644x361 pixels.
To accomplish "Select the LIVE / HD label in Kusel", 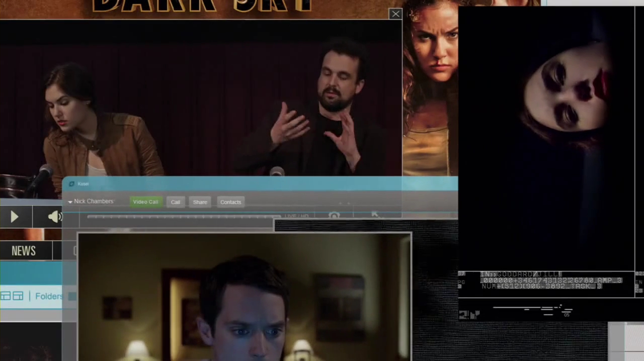I will tap(296, 216).
